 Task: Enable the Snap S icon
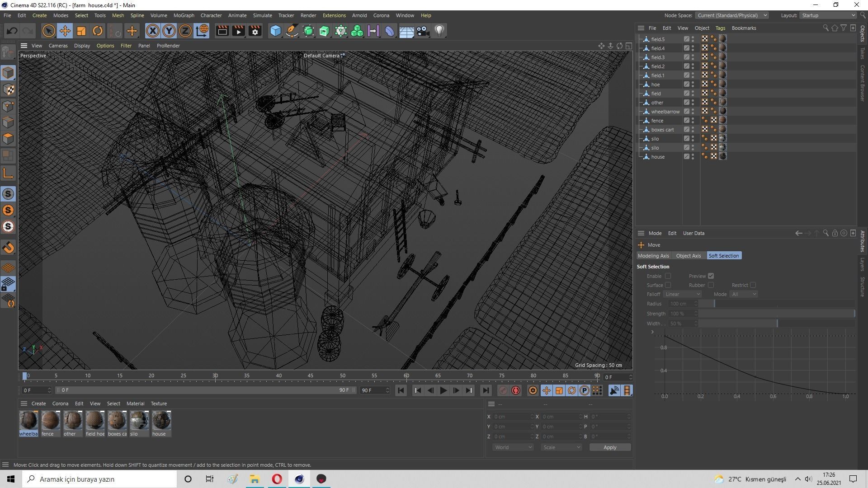(x=8, y=194)
